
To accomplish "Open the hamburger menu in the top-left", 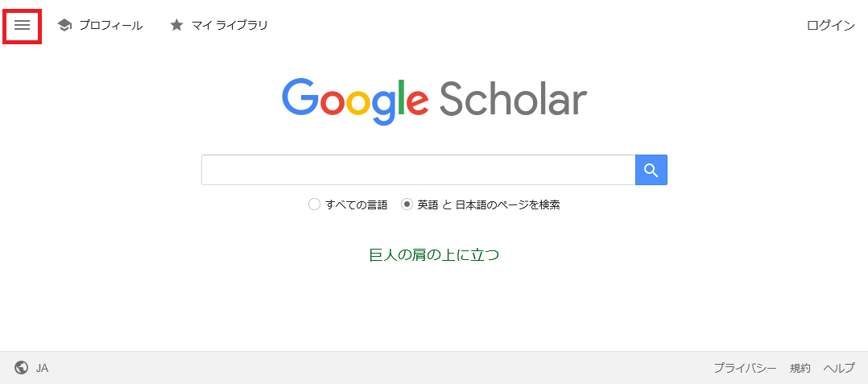I will click(x=23, y=26).
